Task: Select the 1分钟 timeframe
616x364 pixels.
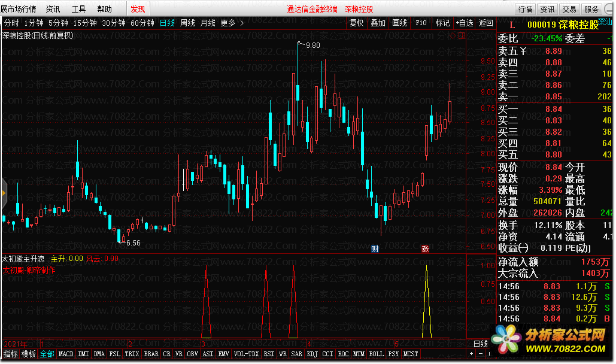Action: 34,23
